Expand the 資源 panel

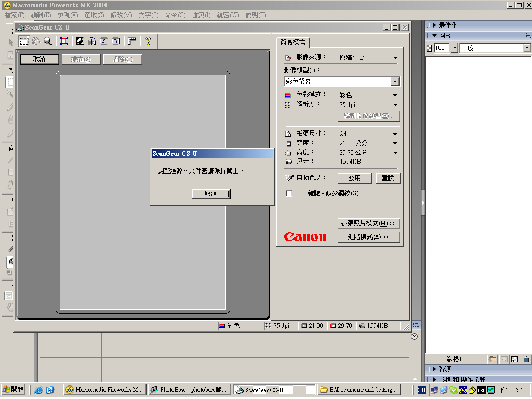tap(434, 369)
